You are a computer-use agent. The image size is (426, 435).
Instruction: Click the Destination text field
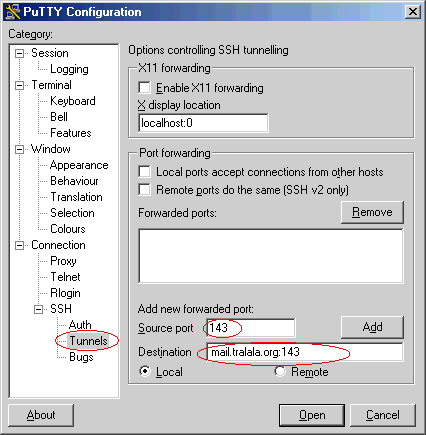[x=305, y=352]
